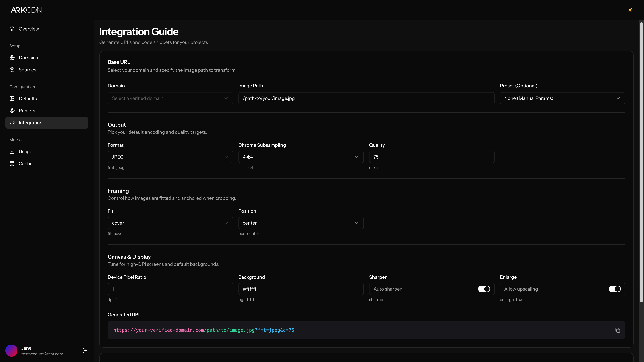Open Chroma Subsampling 4:4:4 dropdown
This screenshot has width=644, height=362.
pyautogui.click(x=301, y=157)
